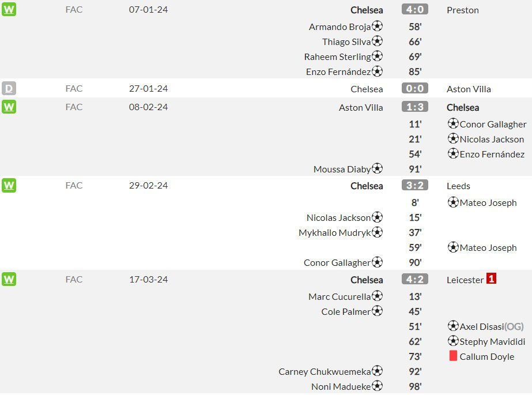
Task: Open the 4:0 score for Chelsea vs Preston
Action: [x=414, y=9]
